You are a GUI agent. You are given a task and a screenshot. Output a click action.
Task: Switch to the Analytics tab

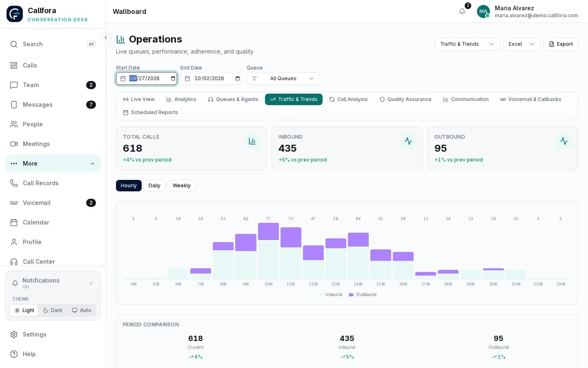[x=181, y=99]
